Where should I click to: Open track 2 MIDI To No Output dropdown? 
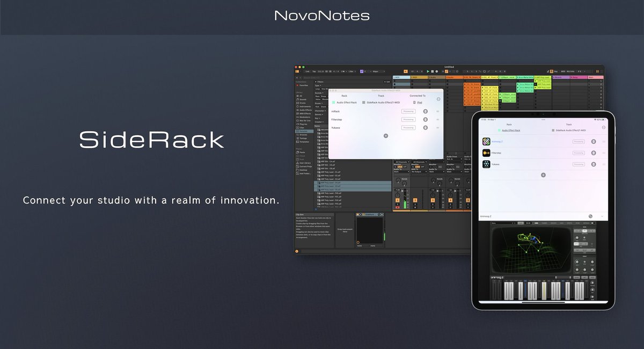click(419, 172)
